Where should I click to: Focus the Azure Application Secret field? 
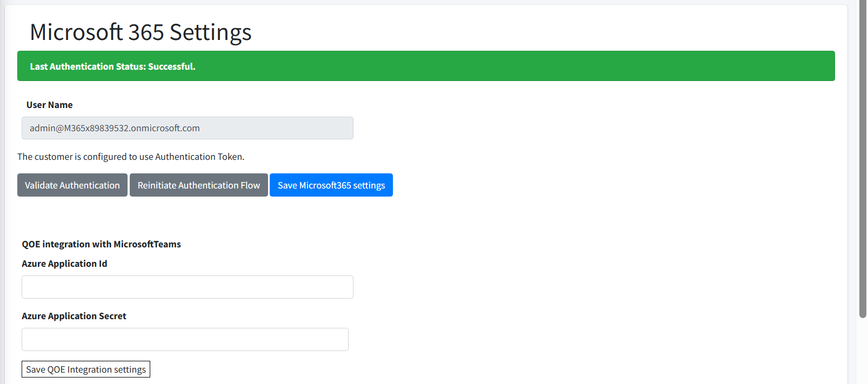[185, 339]
